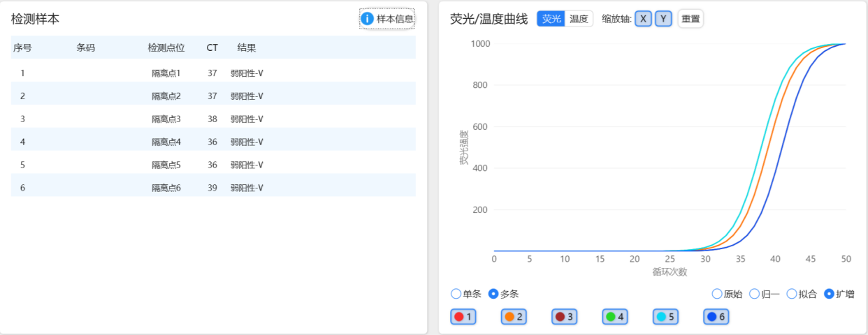Click the 50 x-axis tick label

tap(846, 259)
